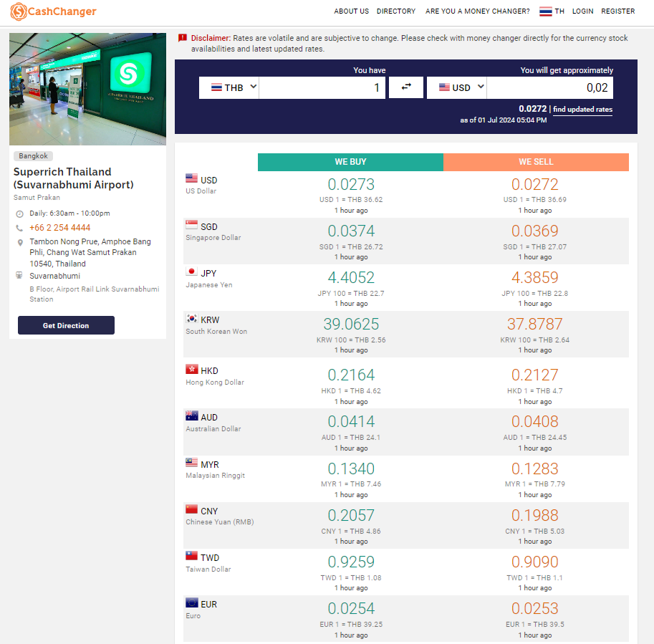Click the You have amount input field

322,87
